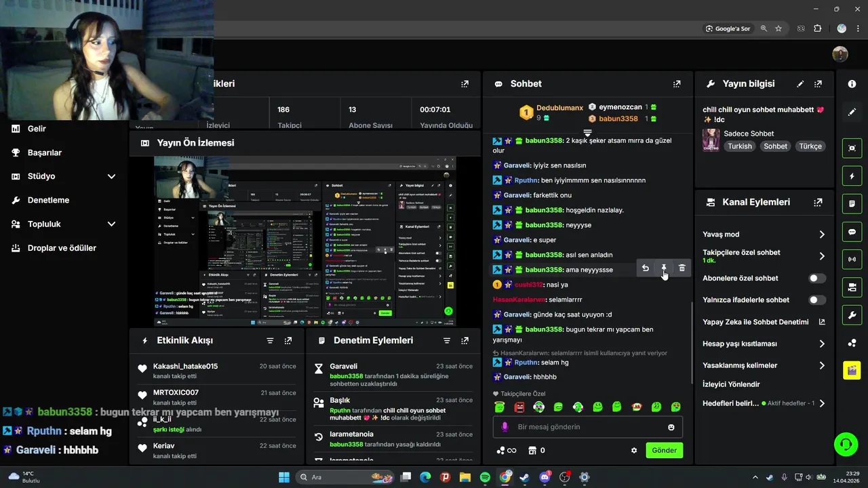Open the broadcast signal quick action
This screenshot has height=488, width=868.
tap(852, 259)
